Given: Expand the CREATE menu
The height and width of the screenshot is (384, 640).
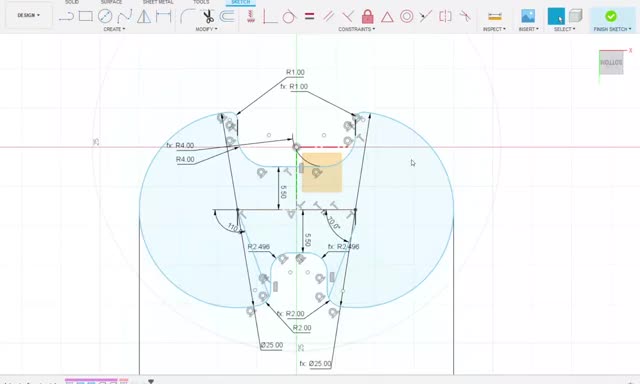Looking at the screenshot, I should coord(114,29).
